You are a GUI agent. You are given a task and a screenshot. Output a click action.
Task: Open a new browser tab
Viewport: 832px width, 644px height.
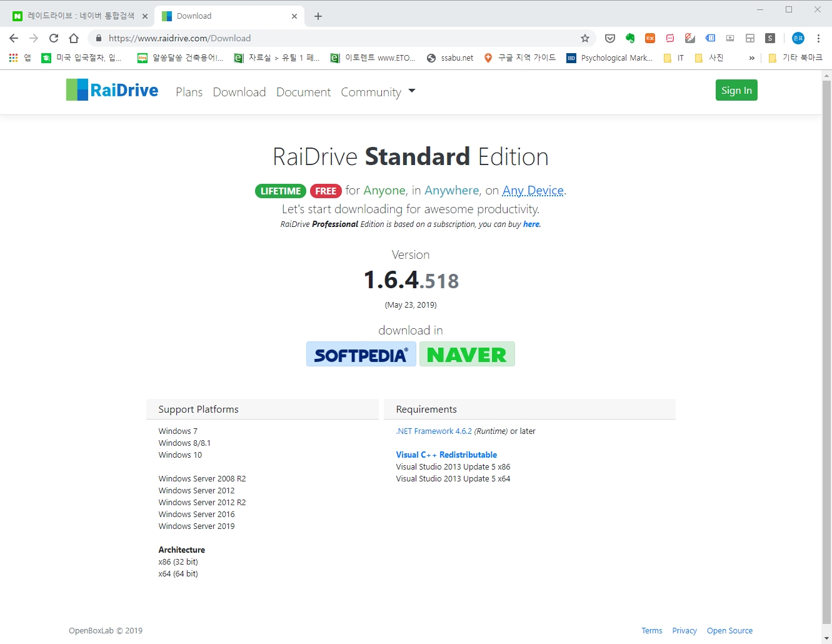[x=318, y=16]
